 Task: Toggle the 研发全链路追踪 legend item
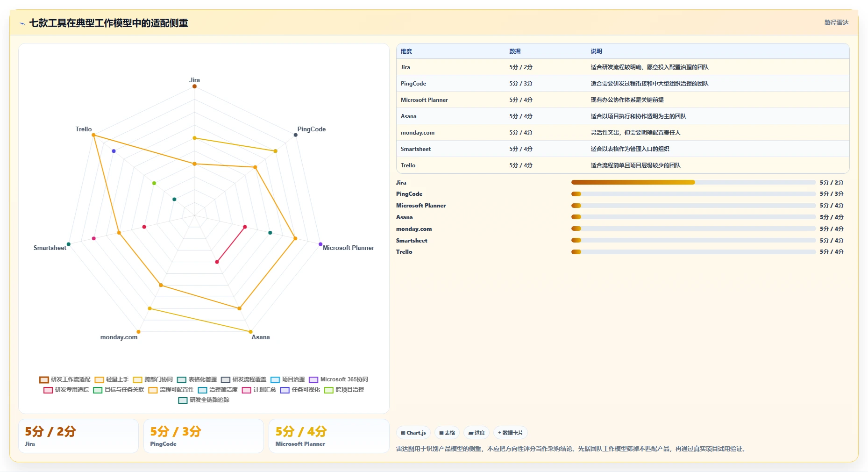(204, 400)
